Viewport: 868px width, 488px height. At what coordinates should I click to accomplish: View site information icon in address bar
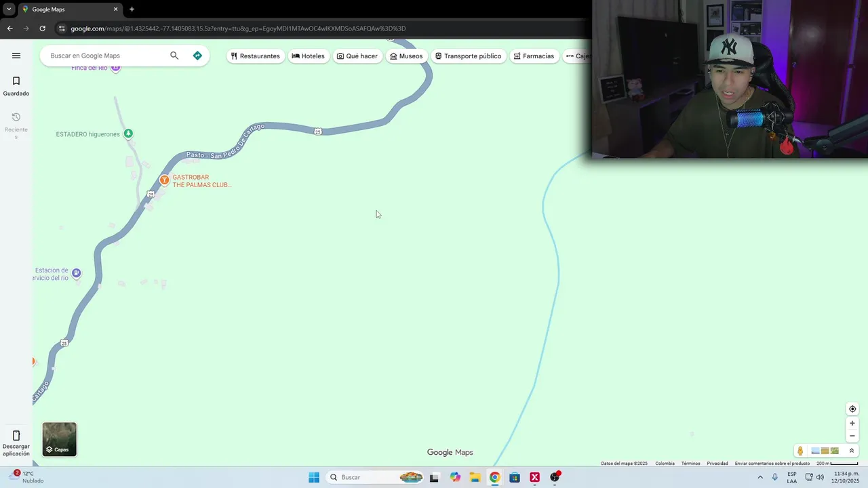click(x=62, y=28)
